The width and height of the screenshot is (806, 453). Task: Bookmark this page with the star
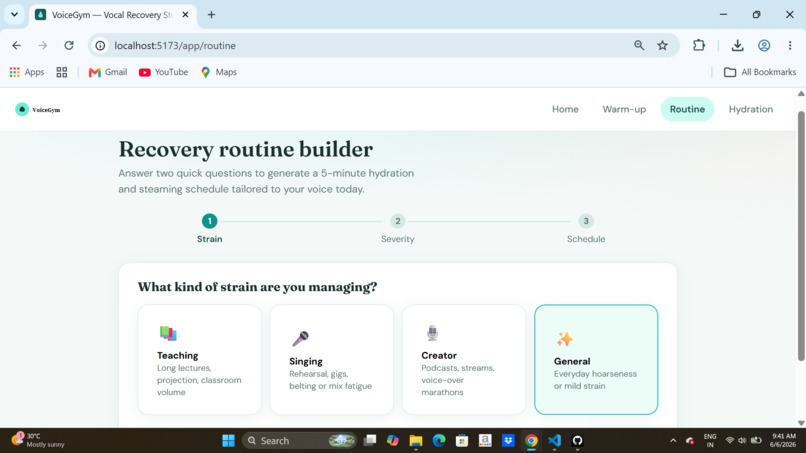(663, 45)
